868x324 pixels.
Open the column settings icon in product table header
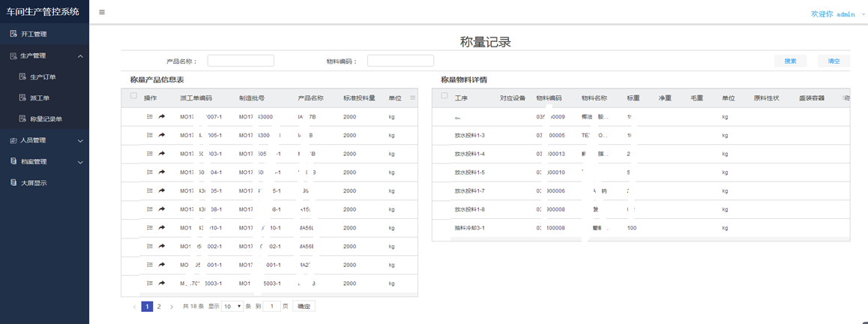412,97
